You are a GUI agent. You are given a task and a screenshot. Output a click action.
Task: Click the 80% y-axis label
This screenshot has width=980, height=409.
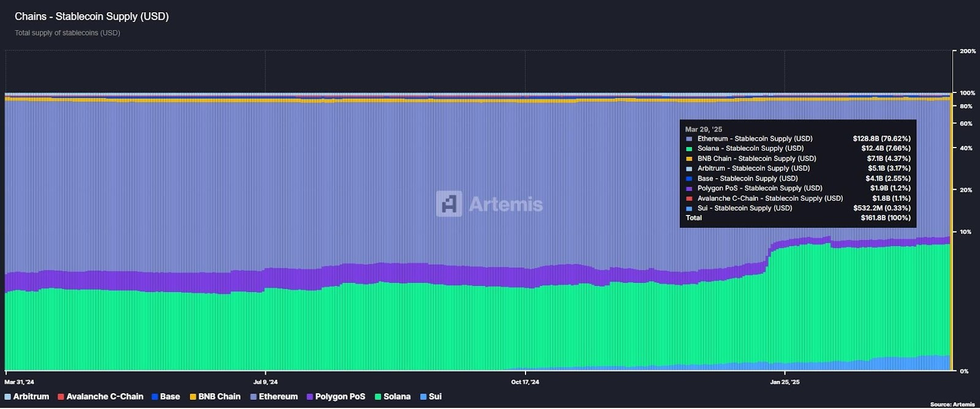(966, 107)
